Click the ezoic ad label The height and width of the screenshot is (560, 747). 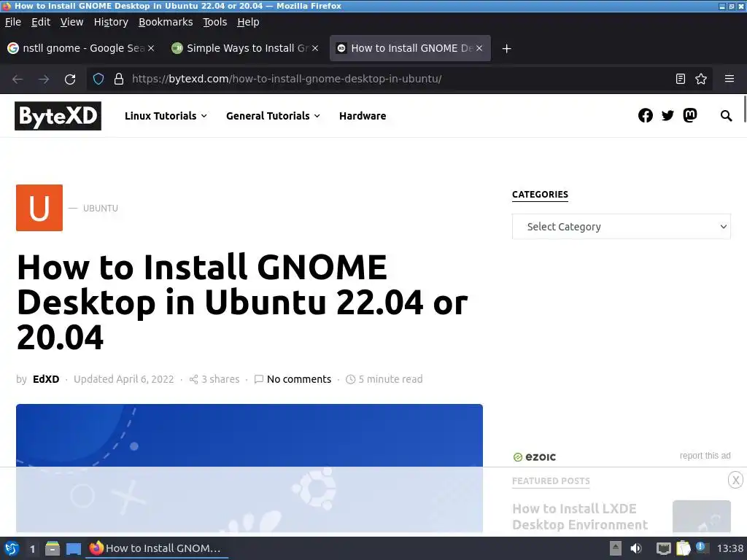click(535, 457)
